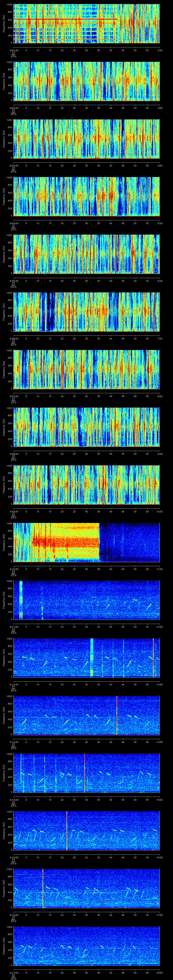Select the spectrogram panel starting at 6:14:00
The width and height of the screenshot is (173, 980).
tap(87, 773)
